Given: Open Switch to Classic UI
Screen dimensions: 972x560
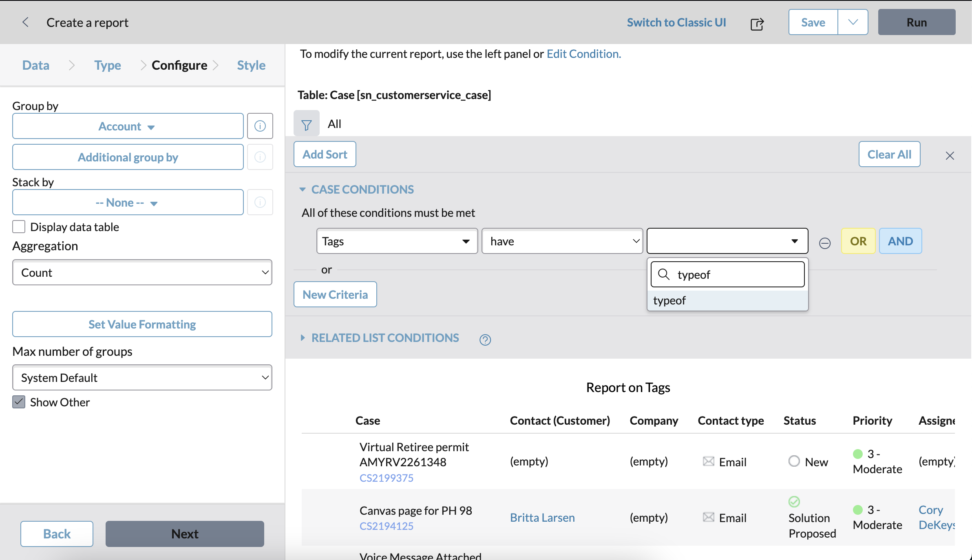Looking at the screenshot, I should tap(676, 22).
